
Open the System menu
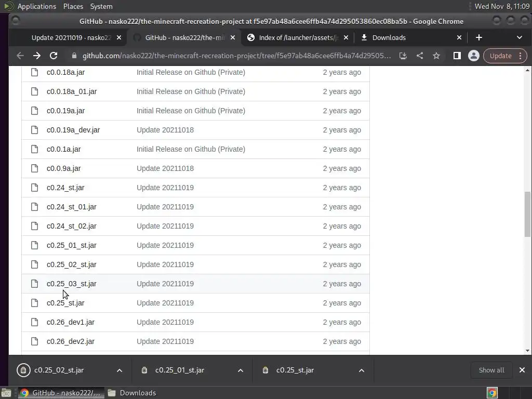point(101,6)
